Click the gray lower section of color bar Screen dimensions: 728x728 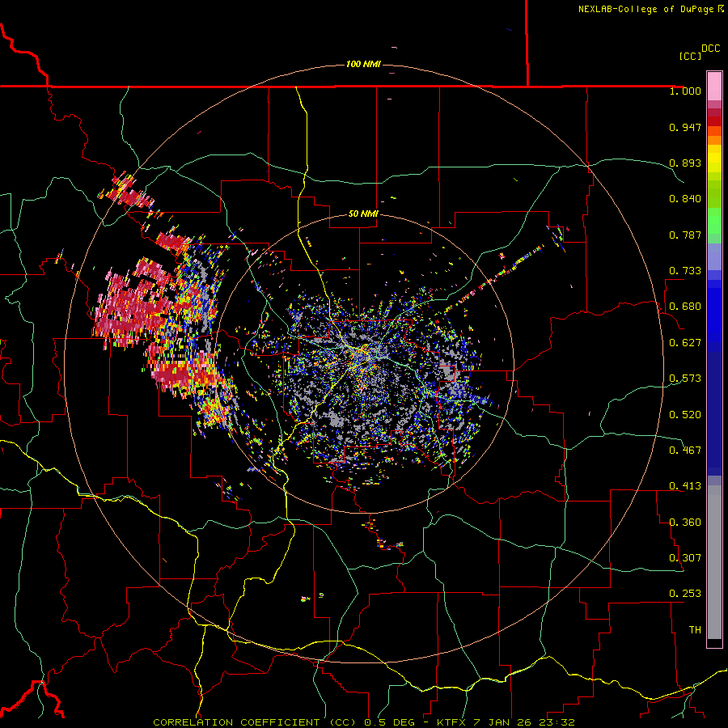coord(714,562)
